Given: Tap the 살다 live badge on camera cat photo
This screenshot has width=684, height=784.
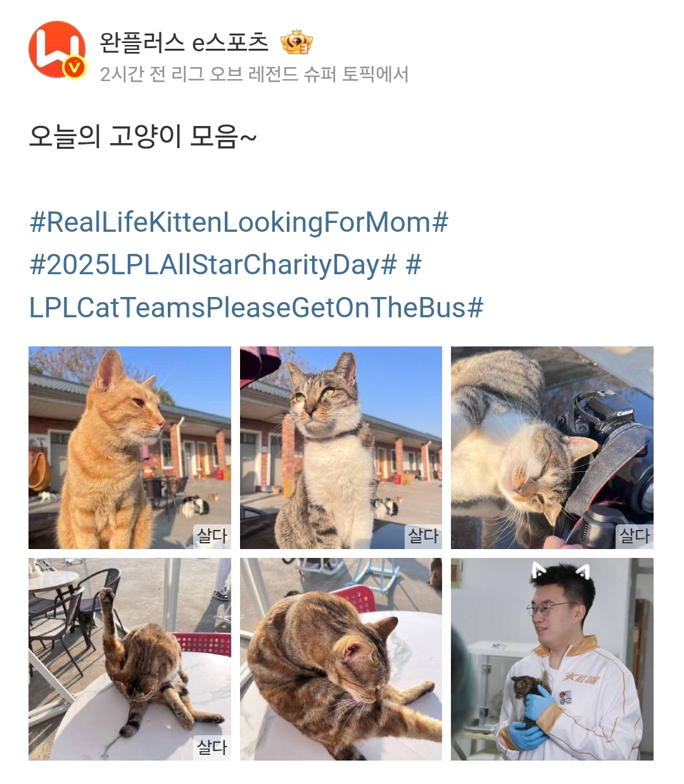Looking at the screenshot, I should click(635, 536).
